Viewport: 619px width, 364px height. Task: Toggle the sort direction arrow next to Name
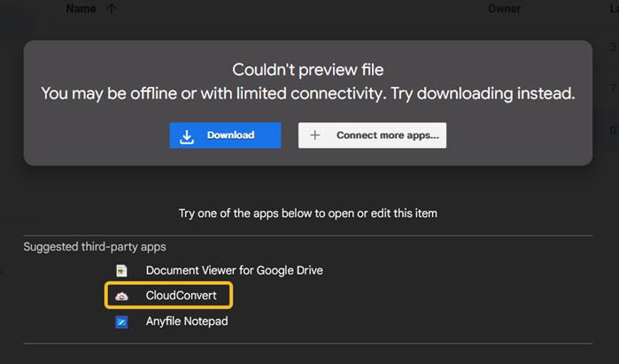click(112, 9)
